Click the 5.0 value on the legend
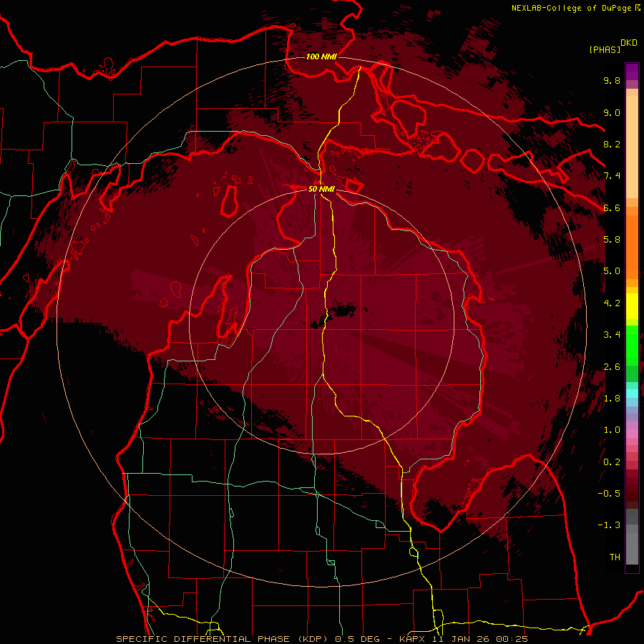The width and height of the screenshot is (644, 644). coord(612,271)
